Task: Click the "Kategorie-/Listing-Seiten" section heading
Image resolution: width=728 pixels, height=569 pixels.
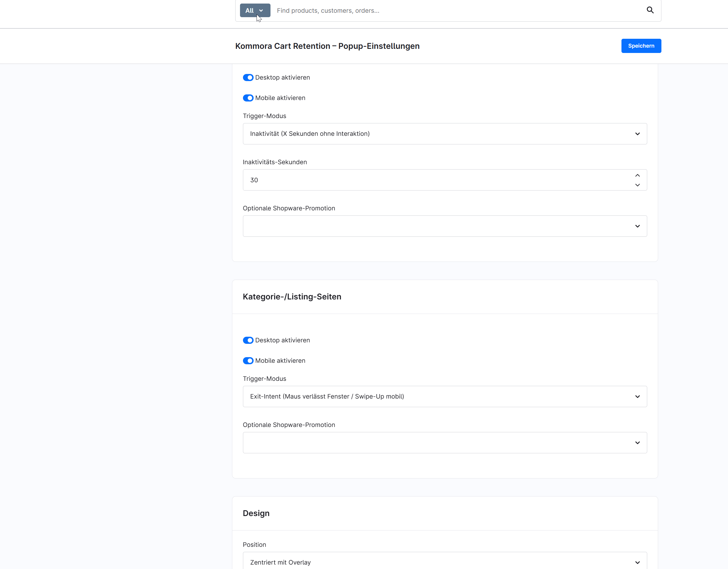Action: [292, 297]
